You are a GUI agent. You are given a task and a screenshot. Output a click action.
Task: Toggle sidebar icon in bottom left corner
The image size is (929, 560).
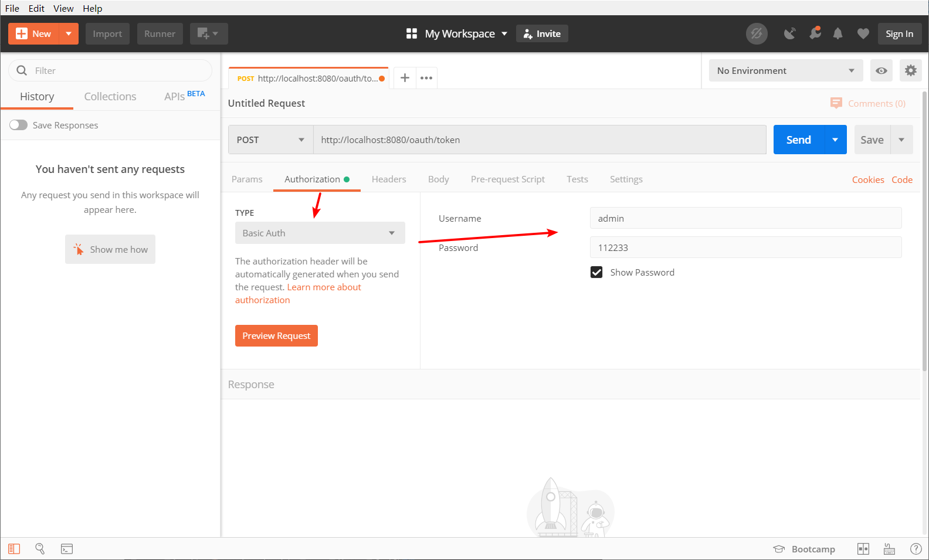[14, 549]
